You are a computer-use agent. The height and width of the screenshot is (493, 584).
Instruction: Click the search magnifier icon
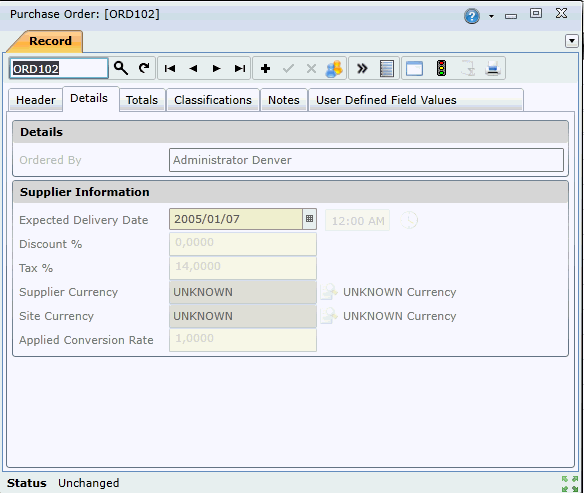pos(121,69)
